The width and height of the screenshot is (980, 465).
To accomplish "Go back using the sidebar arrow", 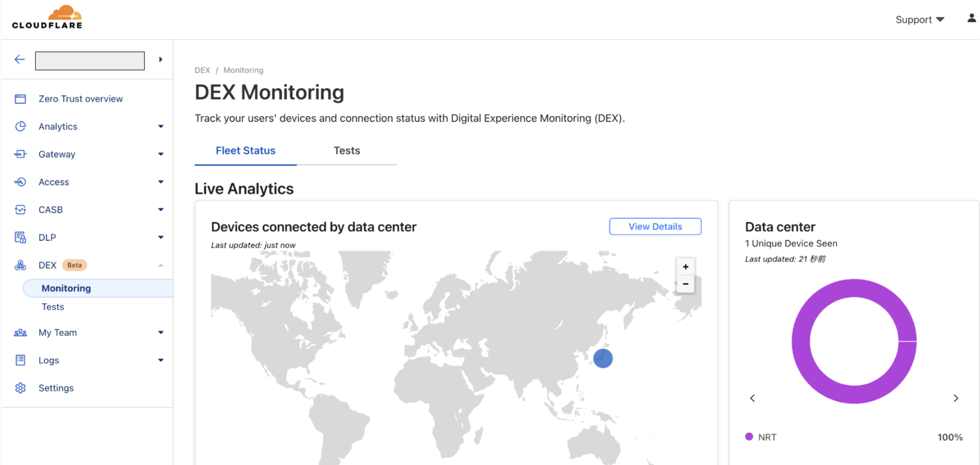I will click(19, 59).
